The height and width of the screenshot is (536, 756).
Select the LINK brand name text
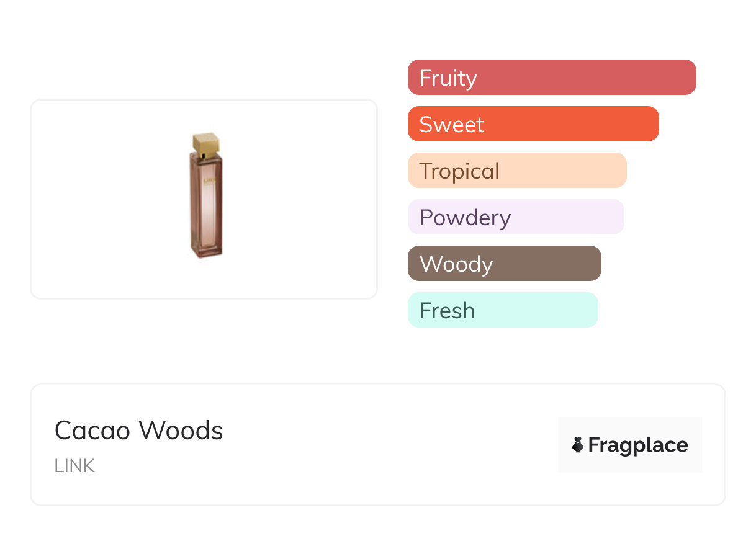coord(74,466)
